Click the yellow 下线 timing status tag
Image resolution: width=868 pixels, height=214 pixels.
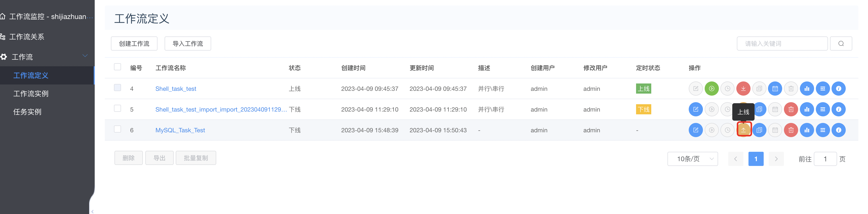pyautogui.click(x=643, y=109)
